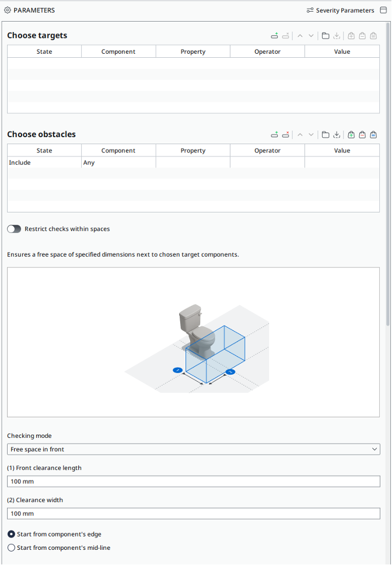Click the Front clearance length field
392x565 pixels.
[193, 482]
